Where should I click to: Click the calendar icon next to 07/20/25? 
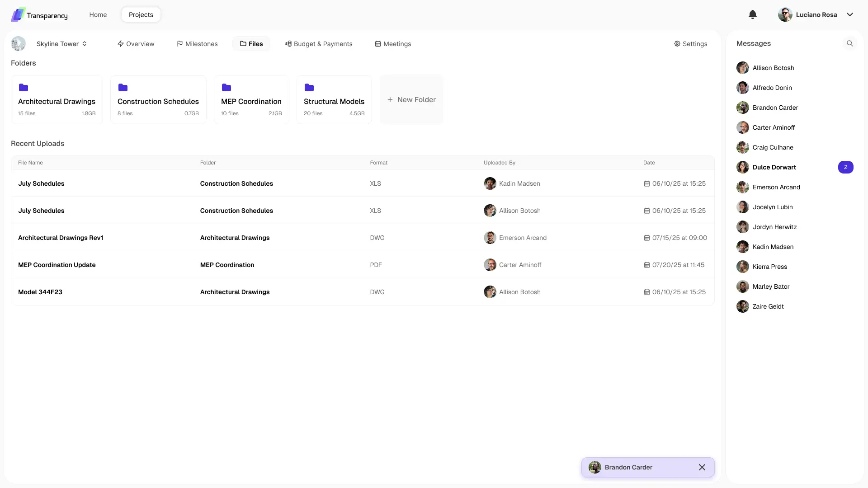pyautogui.click(x=646, y=265)
